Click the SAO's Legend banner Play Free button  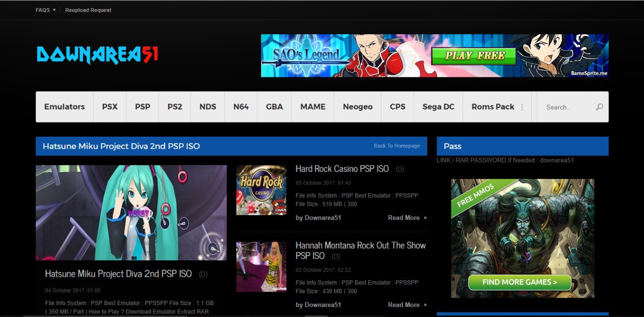(x=474, y=56)
